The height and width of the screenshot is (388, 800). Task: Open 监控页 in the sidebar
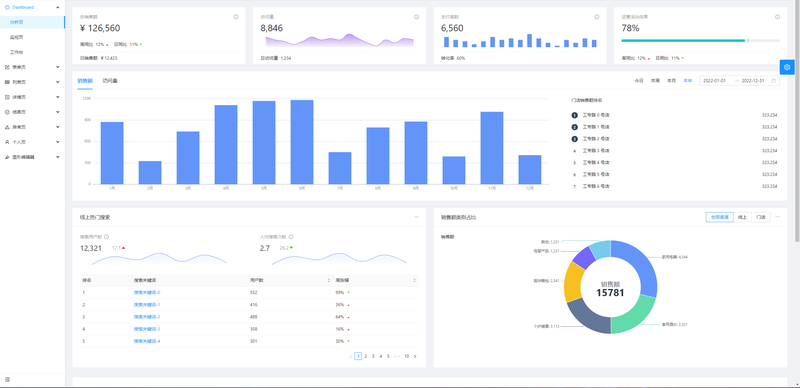point(32,37)
